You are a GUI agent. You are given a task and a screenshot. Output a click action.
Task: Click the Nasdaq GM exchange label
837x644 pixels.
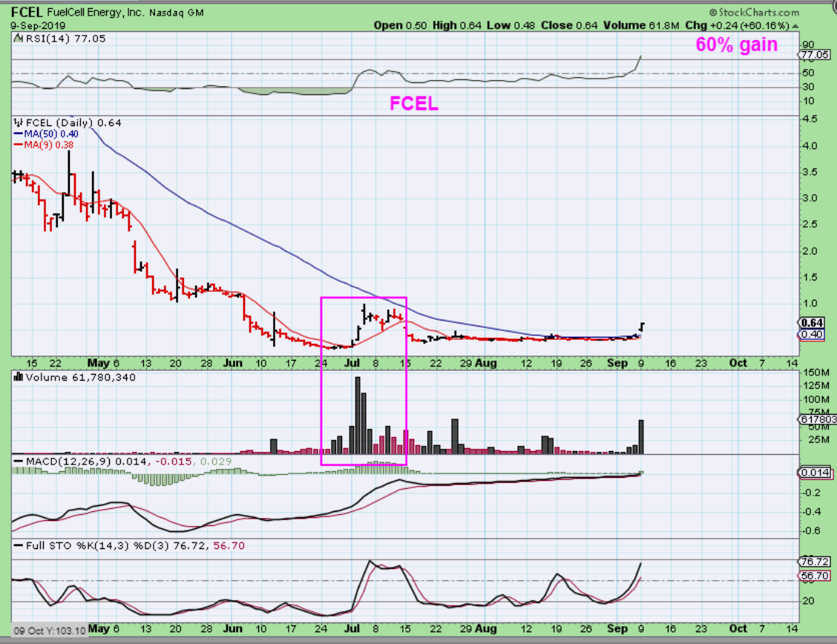click(176, 13)
